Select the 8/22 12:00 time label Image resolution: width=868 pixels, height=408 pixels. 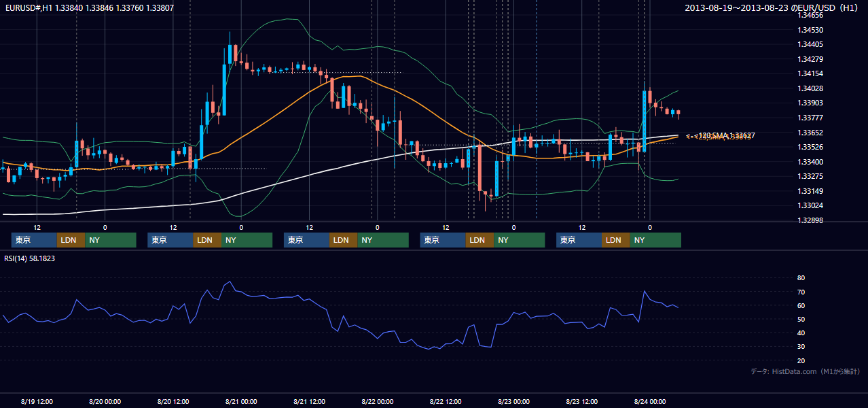446,401
